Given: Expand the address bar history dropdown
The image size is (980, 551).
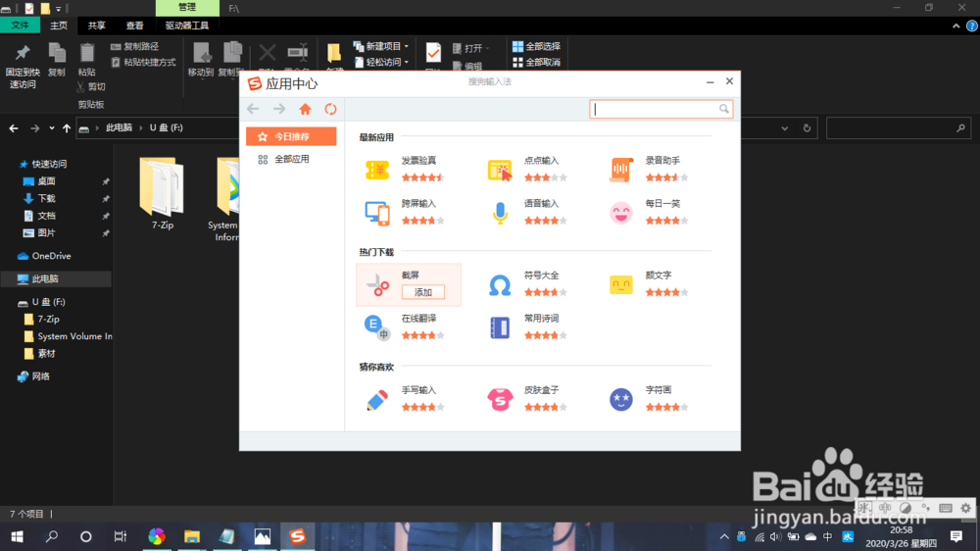Looking at the screenshot, I should tap(785, 128).
